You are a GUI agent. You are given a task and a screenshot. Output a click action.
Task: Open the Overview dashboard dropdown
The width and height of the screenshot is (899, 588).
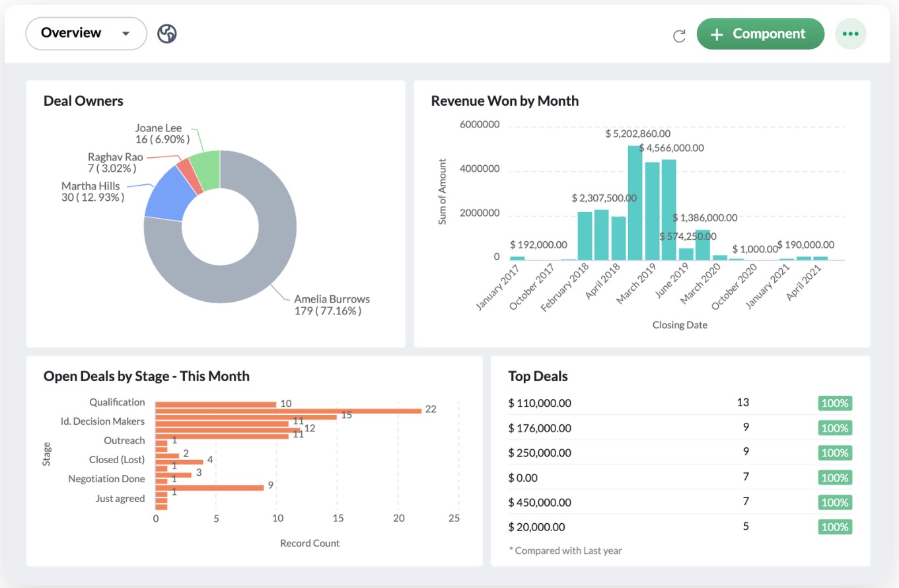pyautogui.click(x=85, y=34)
